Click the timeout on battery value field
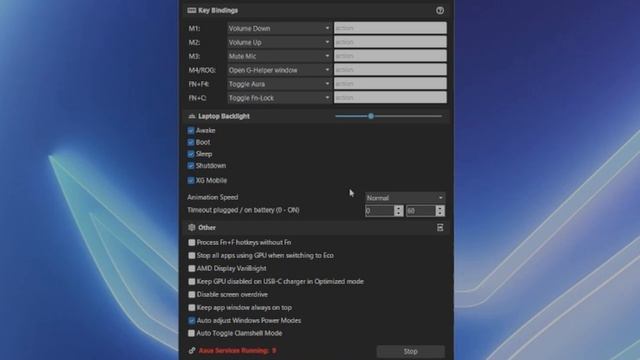The width and height of the screenshot is (640, 360). click(421, 211)
